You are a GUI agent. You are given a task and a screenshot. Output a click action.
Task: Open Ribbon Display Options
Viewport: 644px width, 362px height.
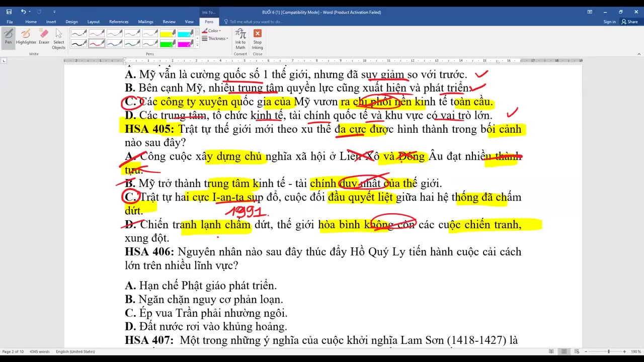pos(589,12)
